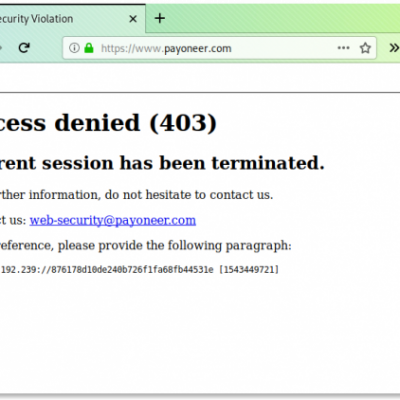Open the site information icon
The height and width of the screenshot is (400, 400).
point(74,48)
